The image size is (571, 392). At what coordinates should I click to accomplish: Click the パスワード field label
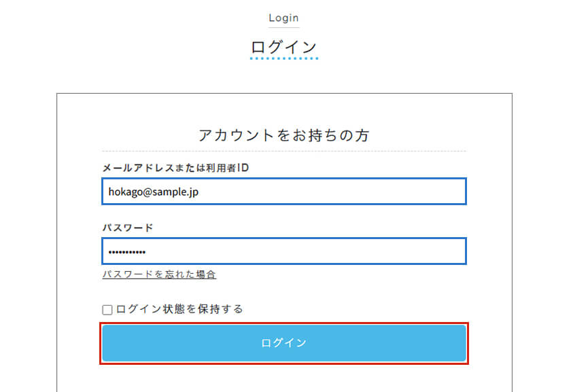click(128, 228)
